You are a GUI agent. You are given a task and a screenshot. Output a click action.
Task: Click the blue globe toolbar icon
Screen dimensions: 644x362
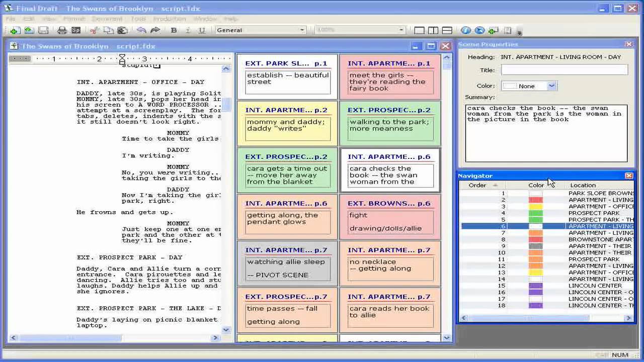[x=479, y=30]
